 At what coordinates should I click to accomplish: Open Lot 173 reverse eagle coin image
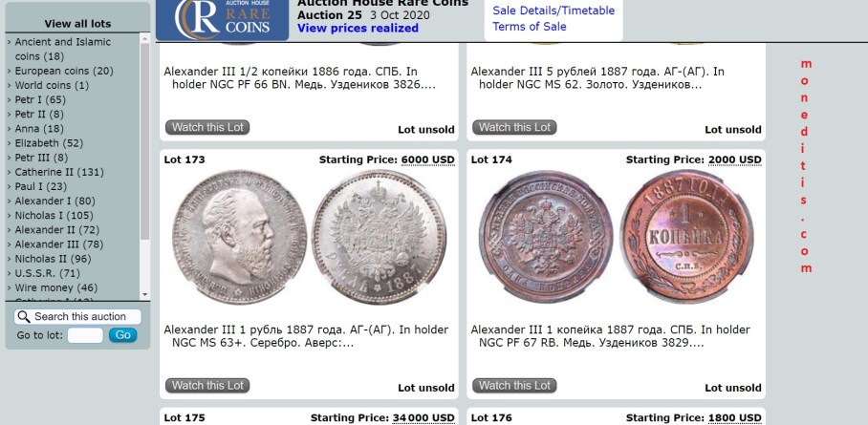click(x=379, y=236)
